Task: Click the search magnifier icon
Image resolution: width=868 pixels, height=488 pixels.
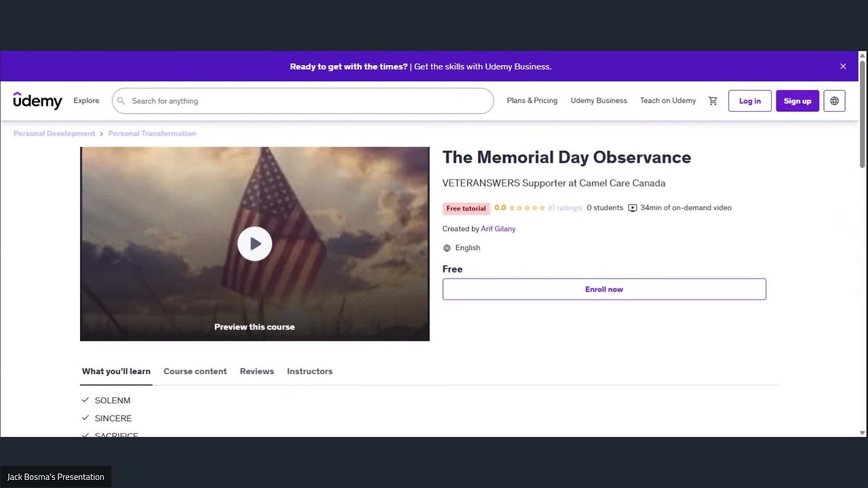Action: coord(121,101)
